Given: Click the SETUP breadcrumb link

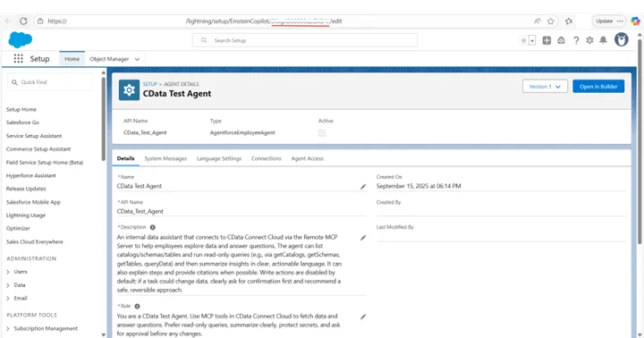Looking at the screenshot, I should [x=150, y=84].
